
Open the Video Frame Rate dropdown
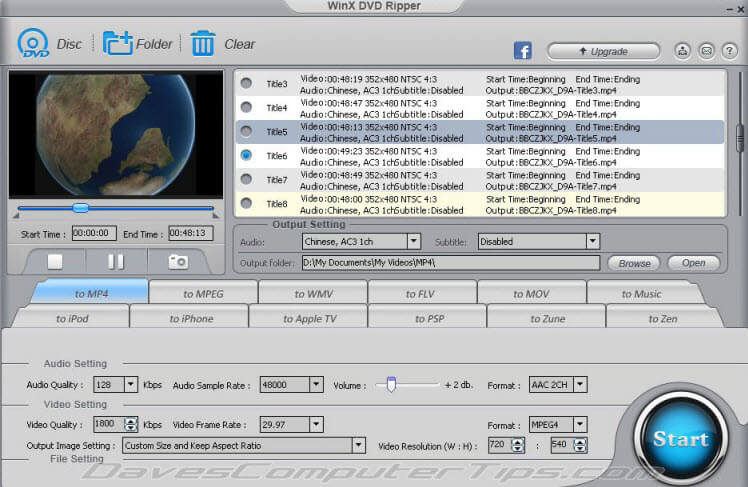[316, 424]
